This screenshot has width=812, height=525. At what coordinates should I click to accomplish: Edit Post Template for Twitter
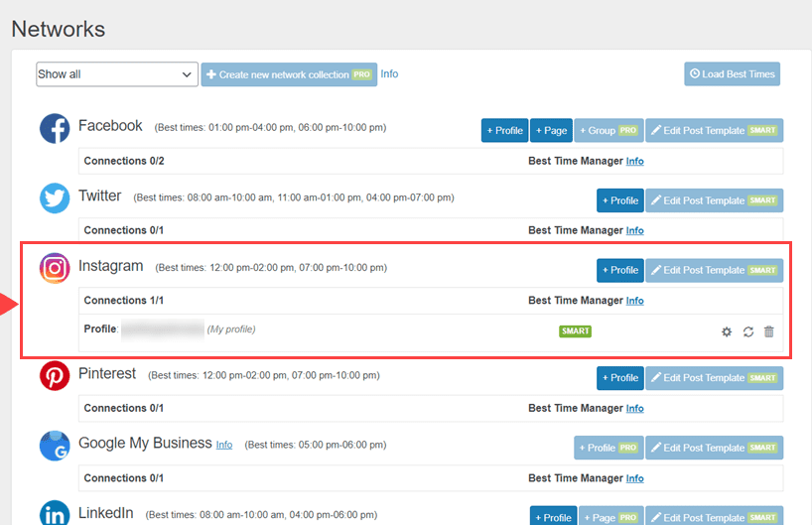[714, 200]
